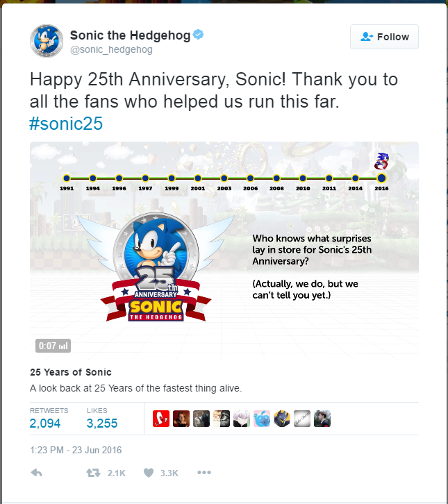Click the 2016 marker on the timeline

click(381, 178)
